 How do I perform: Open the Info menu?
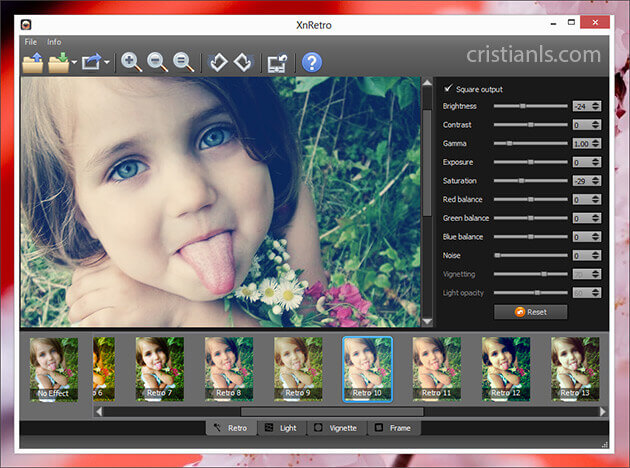[x=54, y=42]
